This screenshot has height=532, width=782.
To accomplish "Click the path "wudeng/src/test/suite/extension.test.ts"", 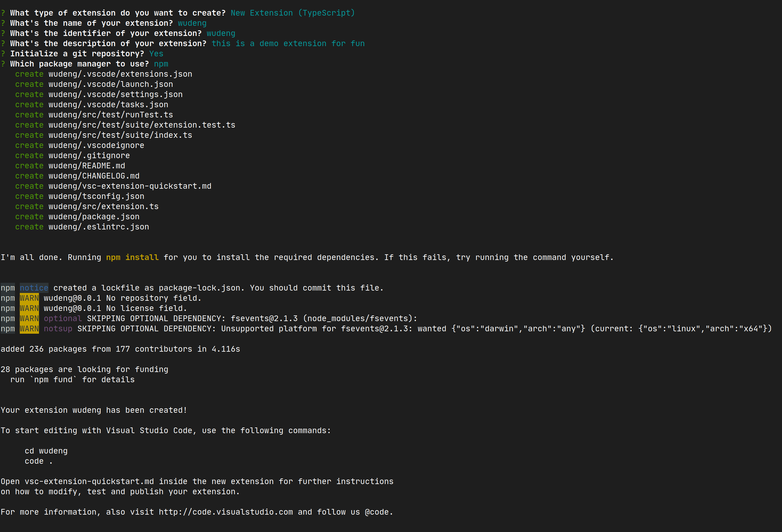I will 142,125.
